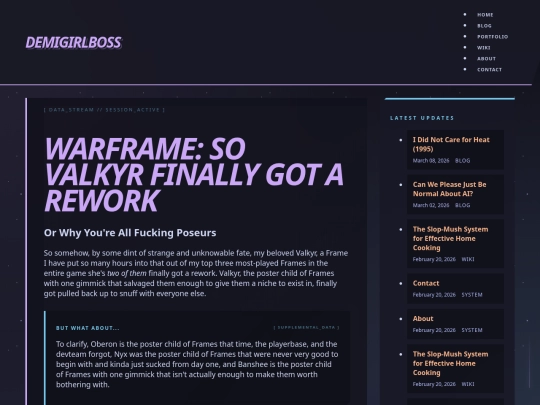Open the ABOUT nav item
Screen dimensions: 540x405
486,59
